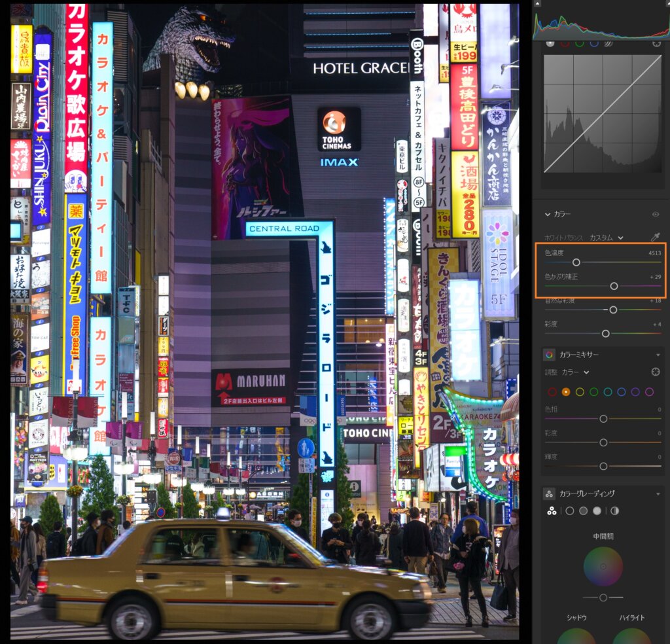Screen dimensions: 670x644
Task: Select the magenta color mixer swatch
Action: tap(650, 392)
